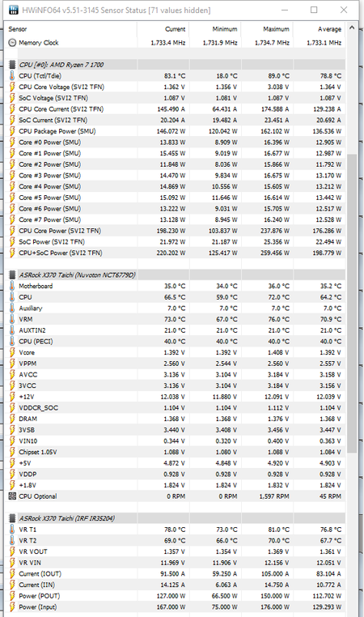364x617 pixels.
Task: Click the vertical scrollbar up arrow
Action: pos(351,28)
